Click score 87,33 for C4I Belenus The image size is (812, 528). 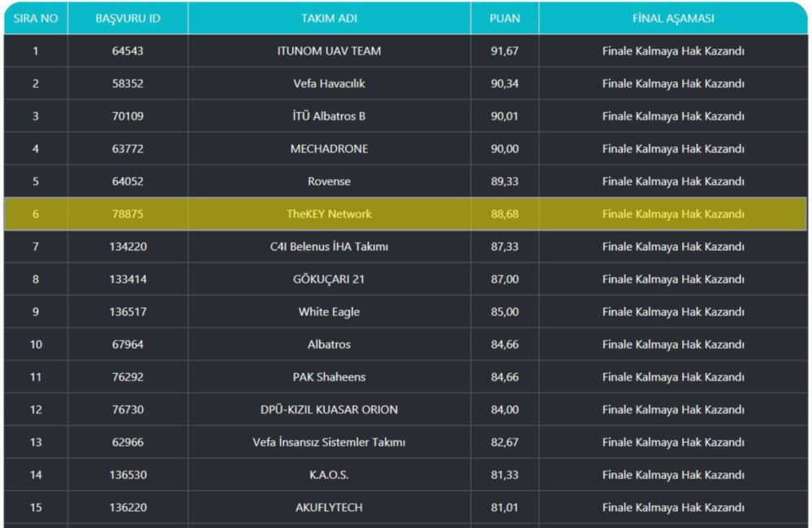click(504, 246)
